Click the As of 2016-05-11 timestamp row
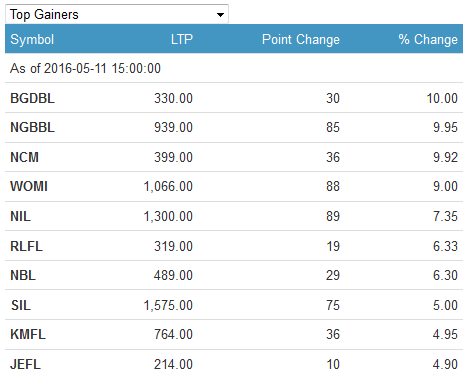Viewport: 465px width, 377px height. click(234, 68)
